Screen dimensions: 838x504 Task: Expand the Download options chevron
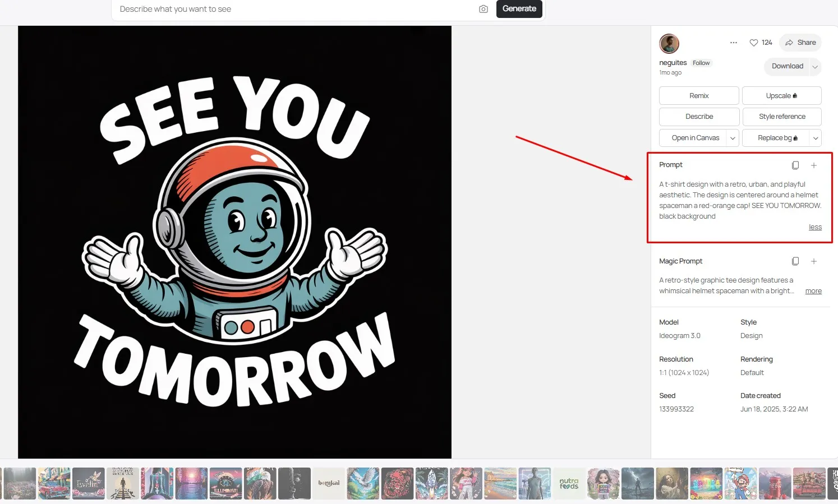tap(815, 67)
